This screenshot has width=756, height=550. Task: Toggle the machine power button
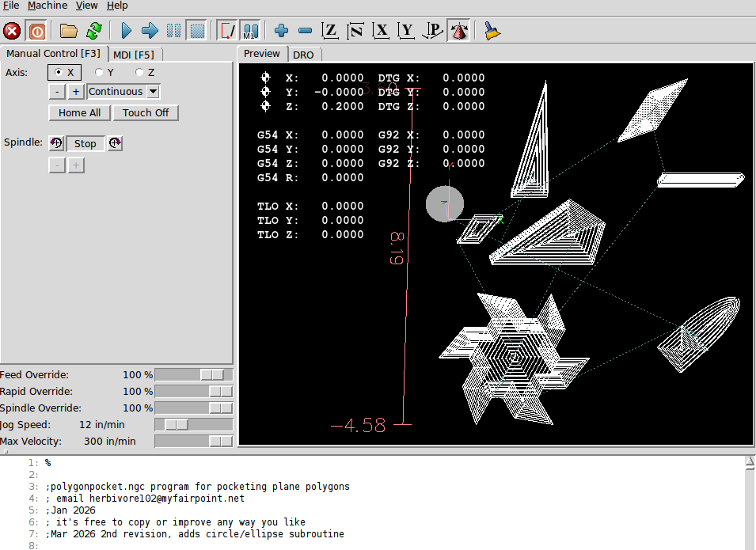coord(36,31)
